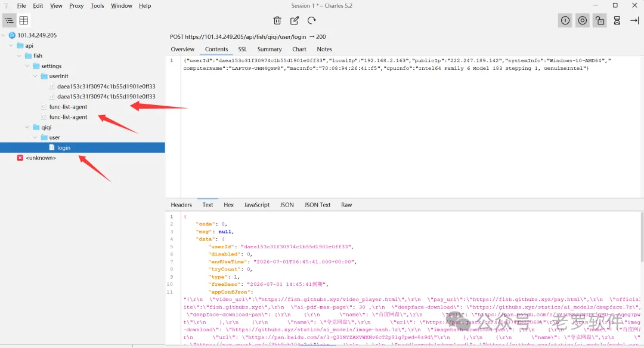The height and width of the screenshot is (348, 644).
Task: Select the response Text tab
Action: pyautogui.click(x=208, y=205)
